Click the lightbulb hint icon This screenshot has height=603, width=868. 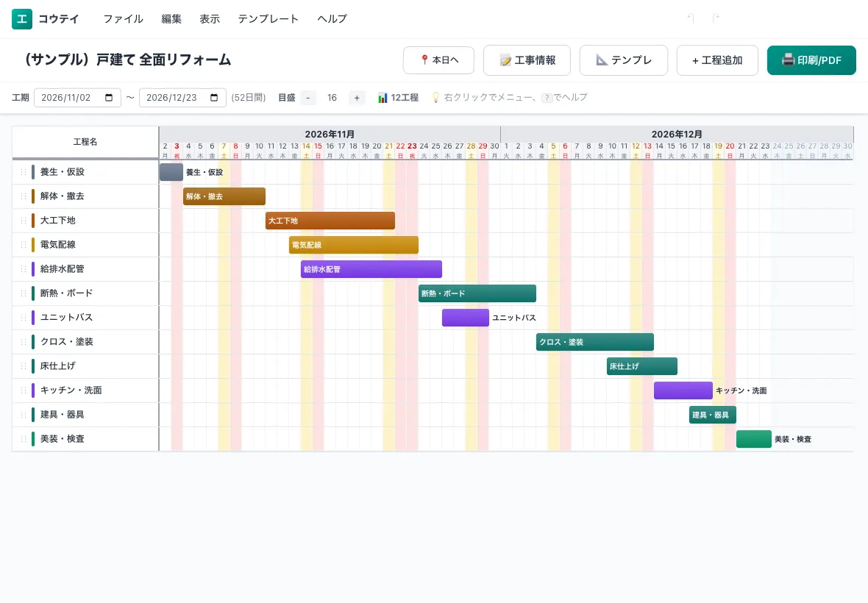[435, 98]
